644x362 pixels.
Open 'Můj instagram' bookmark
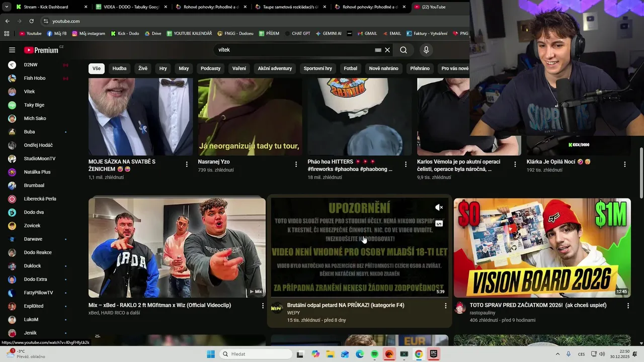[x=89, y=34]
